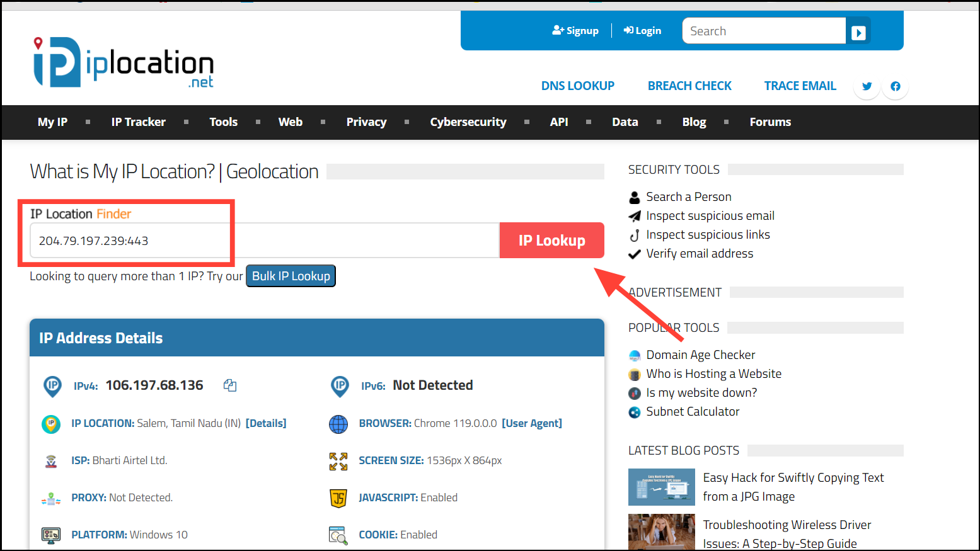Click the IP Address Details header

[317, 338]
